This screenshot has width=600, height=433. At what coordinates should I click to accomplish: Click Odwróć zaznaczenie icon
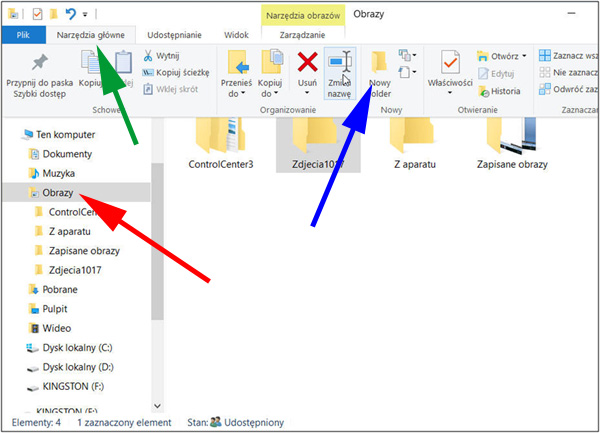click(x=545, y=89)
